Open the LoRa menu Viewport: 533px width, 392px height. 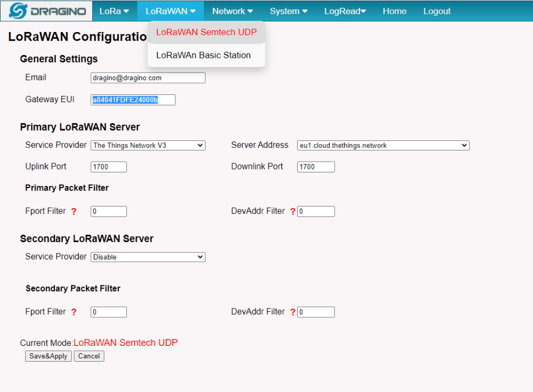click(114, 11)
